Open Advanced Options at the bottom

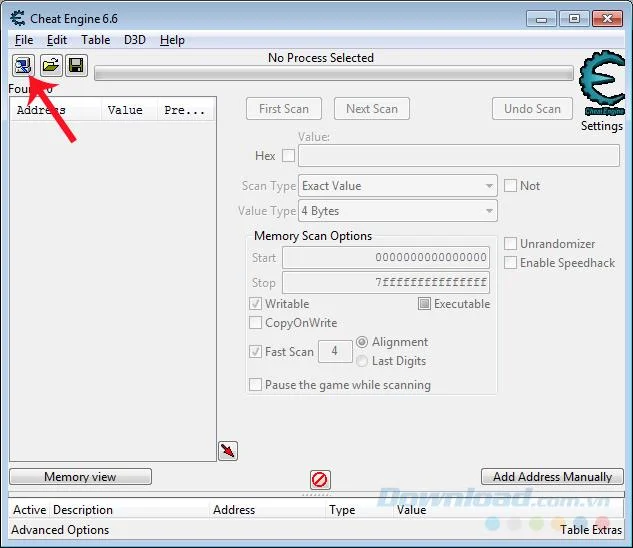[60, 530]
